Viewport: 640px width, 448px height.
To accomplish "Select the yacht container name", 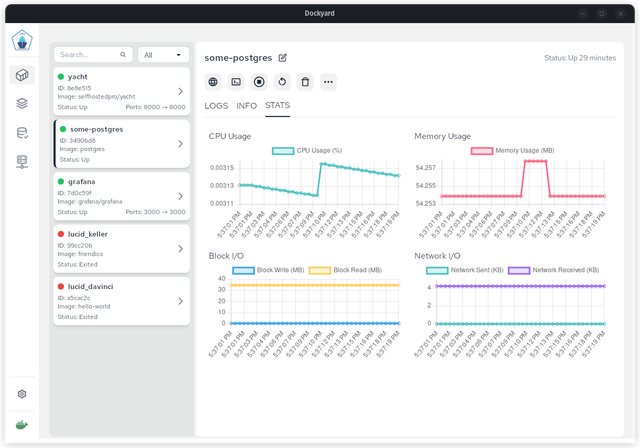I will (78, 77).
